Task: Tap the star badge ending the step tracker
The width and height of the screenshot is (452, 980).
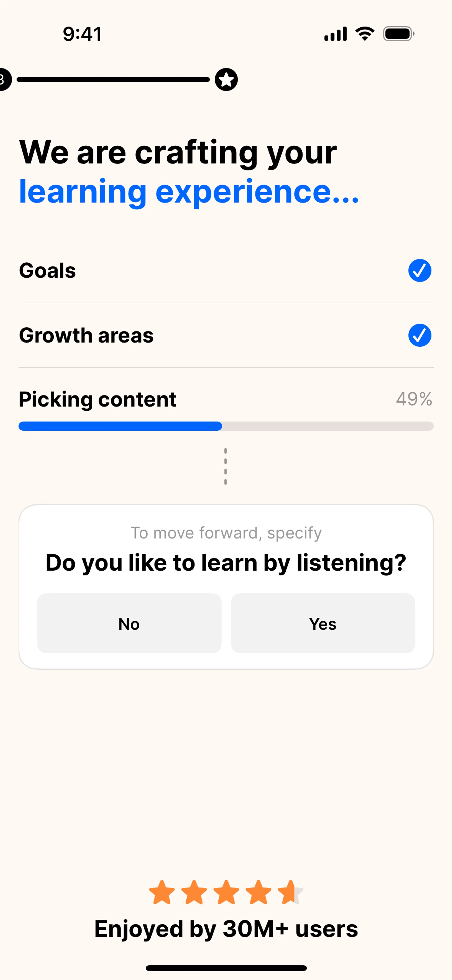Action: 226,80
